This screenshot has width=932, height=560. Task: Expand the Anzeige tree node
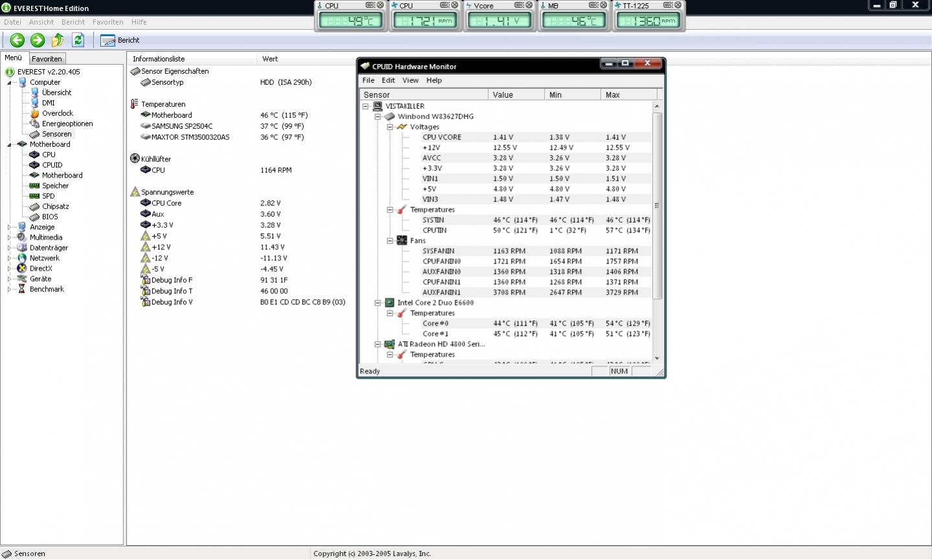pos(9,227)
